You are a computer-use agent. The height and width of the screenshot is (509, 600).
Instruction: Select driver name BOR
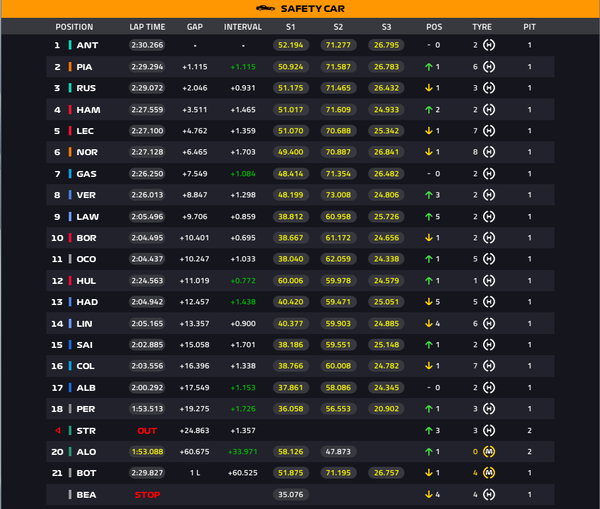point(86,238)
